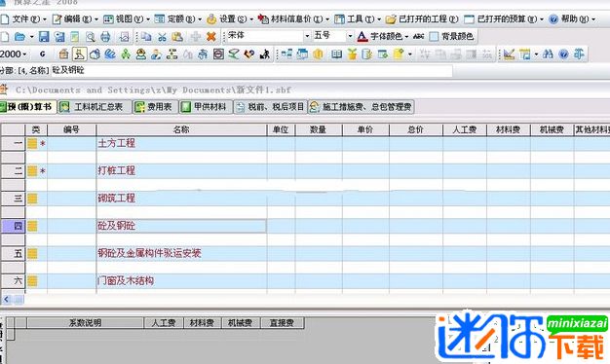The width and height of the screenshot is (610, 364).
Task: Open the 编辑 menu
Action: click(x=75, y=18)
